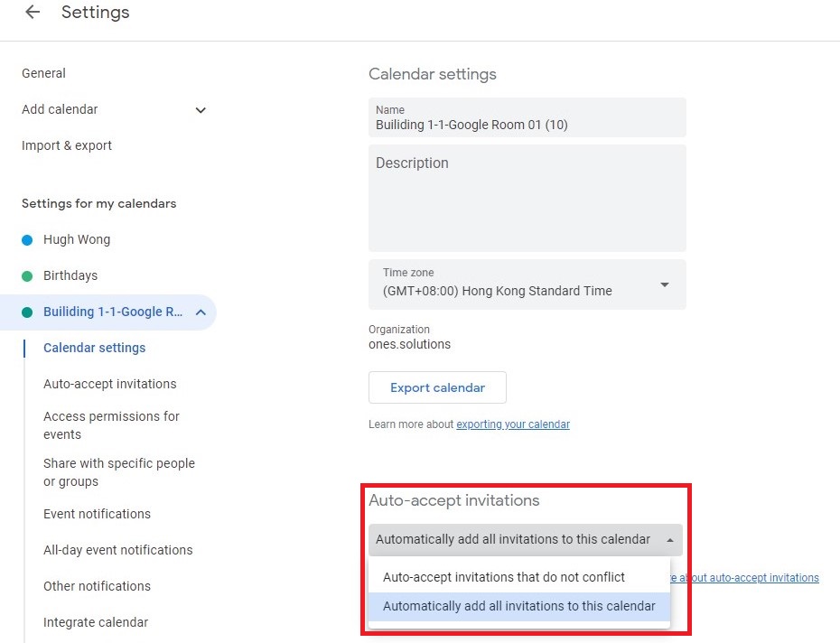Choose Automatically add all invitations option in list
840x643 pixels.
click(x=518, y=606)
